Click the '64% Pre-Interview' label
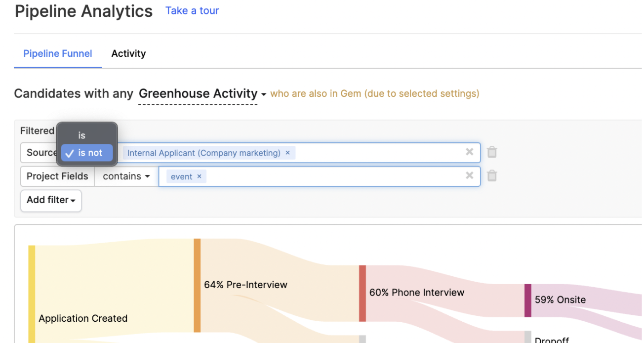Viewport: 644px width, 343px height. pyautogui.click(x=245, y=285)
